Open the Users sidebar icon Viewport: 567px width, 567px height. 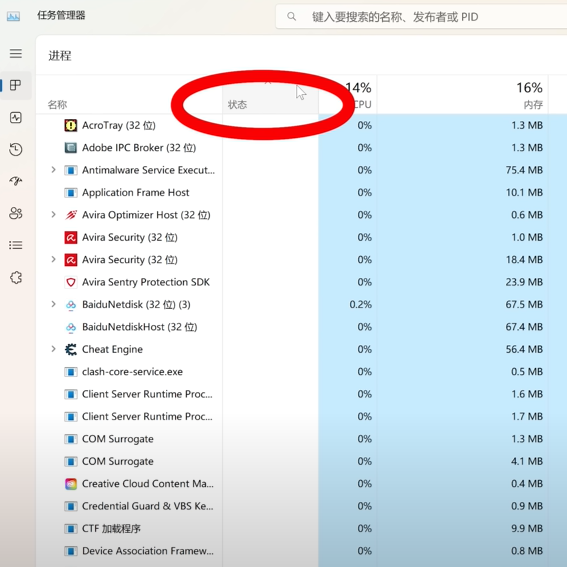tap(16, 213)
